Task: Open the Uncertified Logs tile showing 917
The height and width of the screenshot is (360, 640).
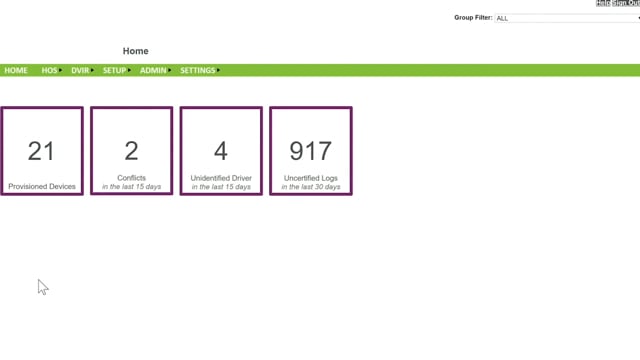Action: pyautogui.click(x=311, y=151)
